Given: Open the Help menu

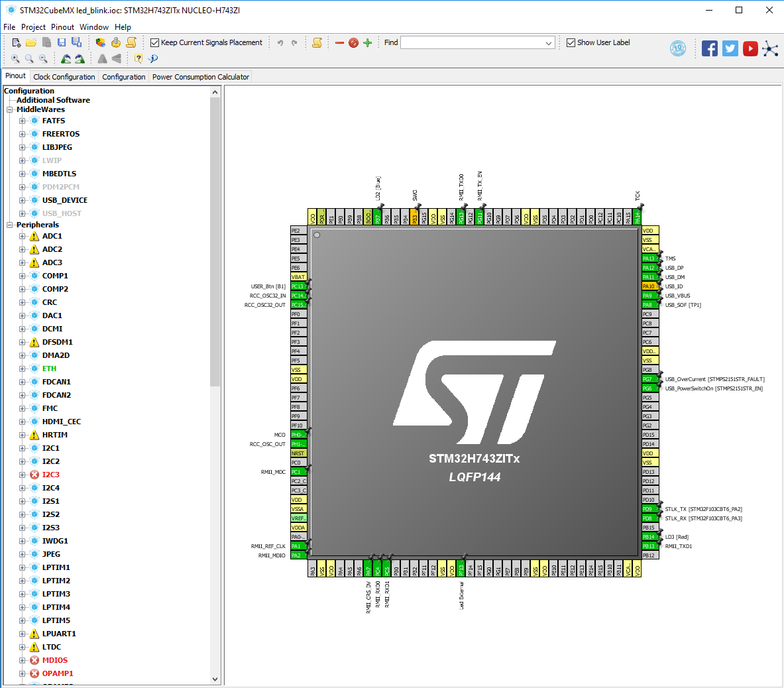Looking at the screenshot, I should (x=123, y=27).
